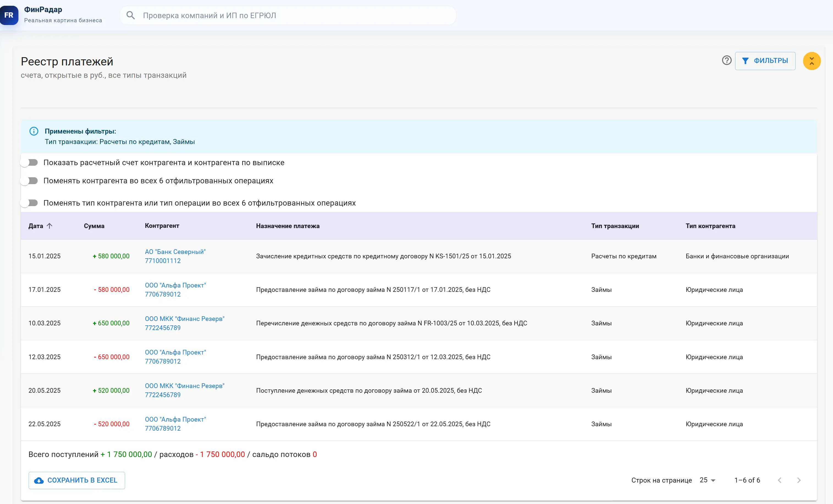This screenshot has width=833, height=504.
Task: Click the funnel icon in Фильтры button
Action: [745, 61]
